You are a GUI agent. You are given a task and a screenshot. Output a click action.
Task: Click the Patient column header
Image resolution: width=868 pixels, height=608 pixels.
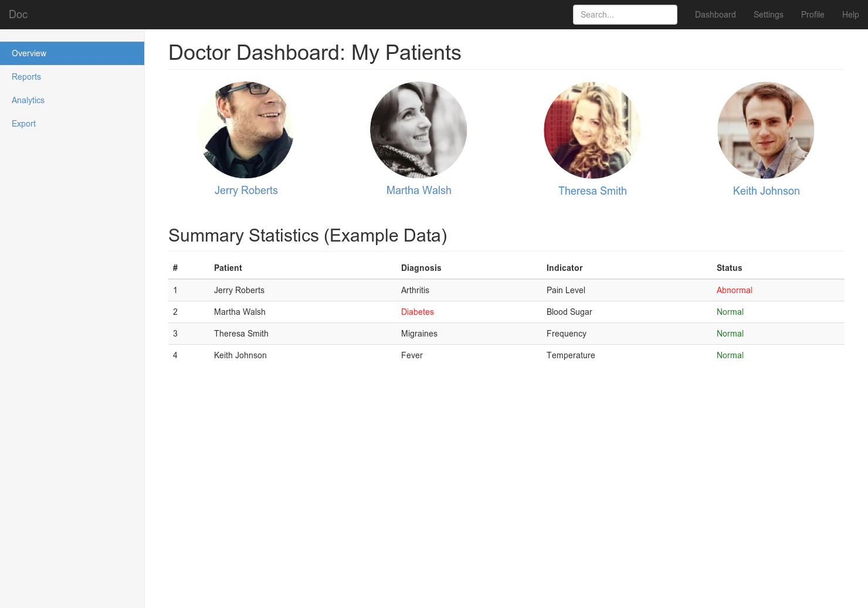pyautogui.click(x=228, y=268)
